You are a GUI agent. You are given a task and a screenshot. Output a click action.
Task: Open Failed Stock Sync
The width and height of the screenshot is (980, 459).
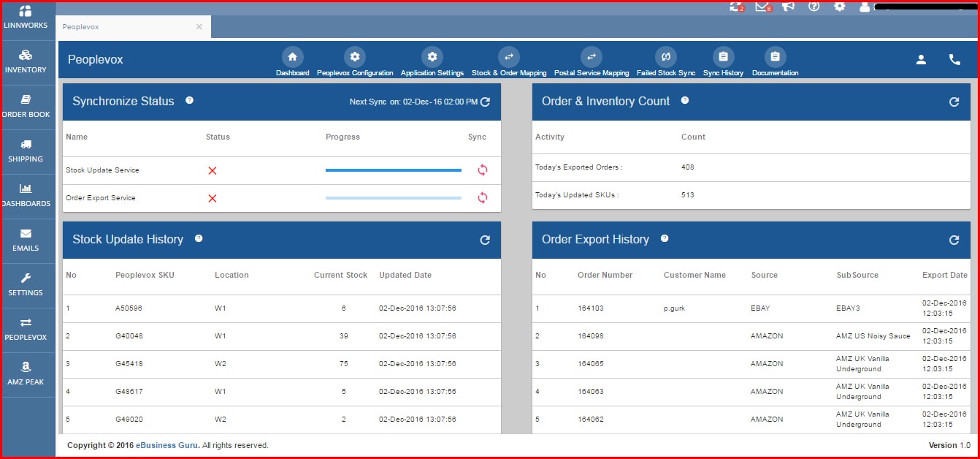click(x=666, y=62)
